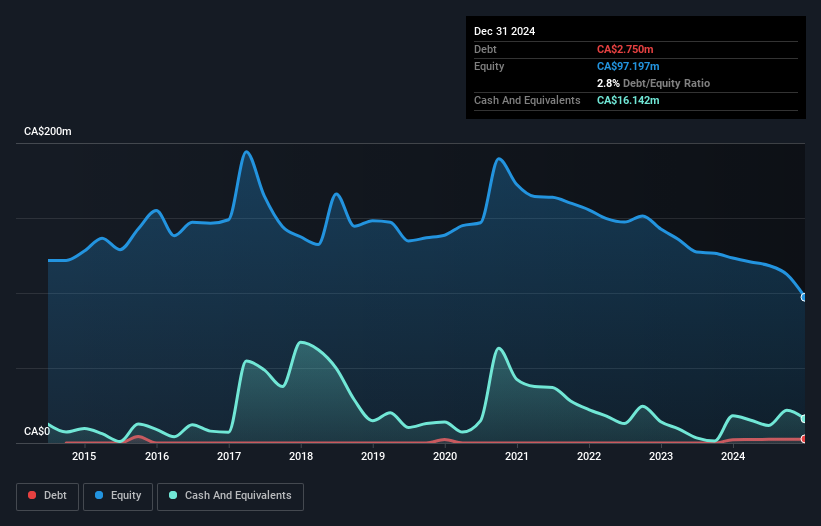Image resolution: width=821 pixels, height=526 pixels.
Task: Click the Debt row label in tooltip
Action: click(485, 49)
